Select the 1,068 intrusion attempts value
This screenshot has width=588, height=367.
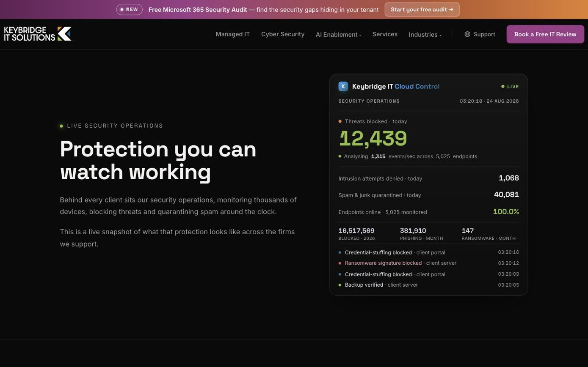pyautogui.click(x=509, y=178)
